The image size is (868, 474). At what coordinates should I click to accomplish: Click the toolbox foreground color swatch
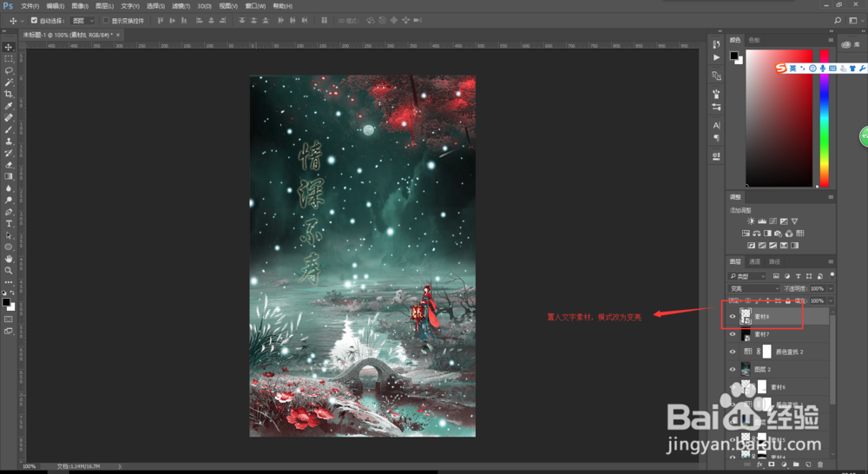6,302
